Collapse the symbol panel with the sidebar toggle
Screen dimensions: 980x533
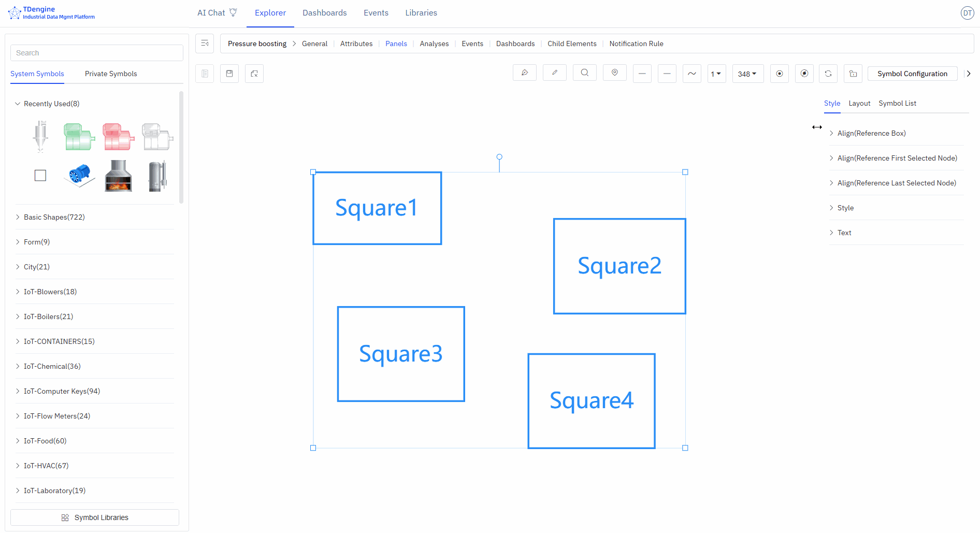tap(205, 44)
